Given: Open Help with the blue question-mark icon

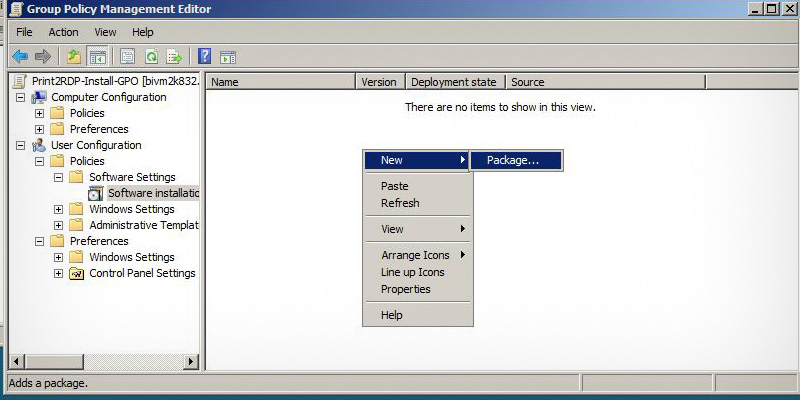Looking at the screenshot, I should pyautogui.click(x=204, y=57).
